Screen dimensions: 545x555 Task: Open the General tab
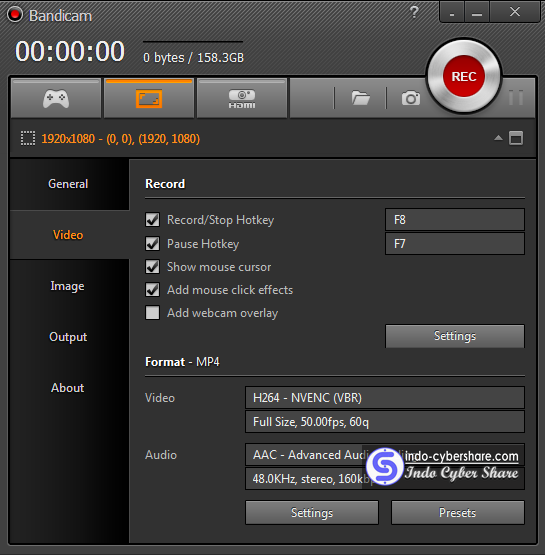[68, 184]
